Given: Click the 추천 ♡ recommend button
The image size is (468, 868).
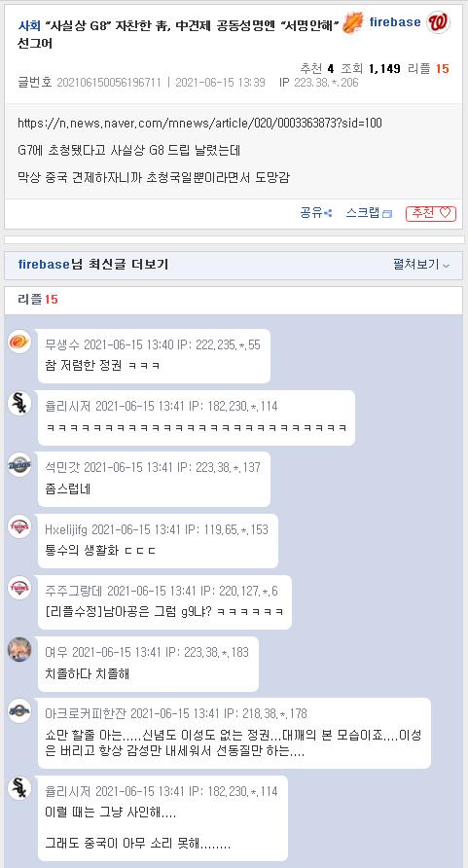Looking at the screenshot, I should (x=431, y=213).
